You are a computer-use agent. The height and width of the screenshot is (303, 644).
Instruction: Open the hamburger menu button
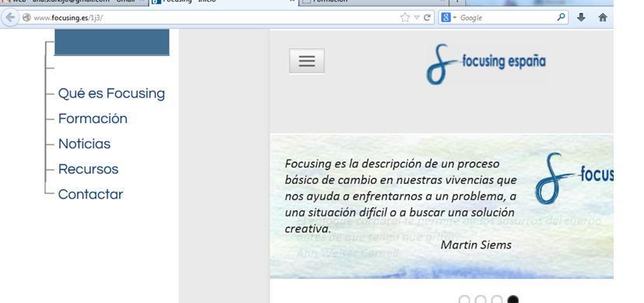pos(306,61)
